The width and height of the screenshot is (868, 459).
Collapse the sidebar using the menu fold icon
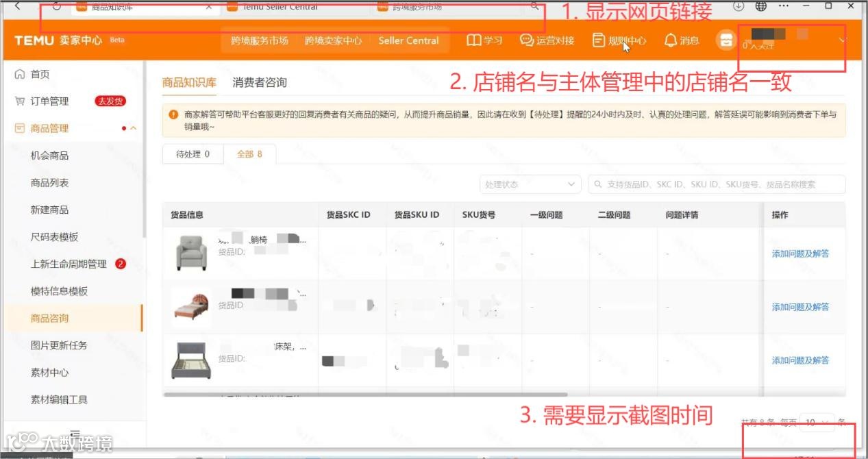pyautogui.click(x=75, y=434)
